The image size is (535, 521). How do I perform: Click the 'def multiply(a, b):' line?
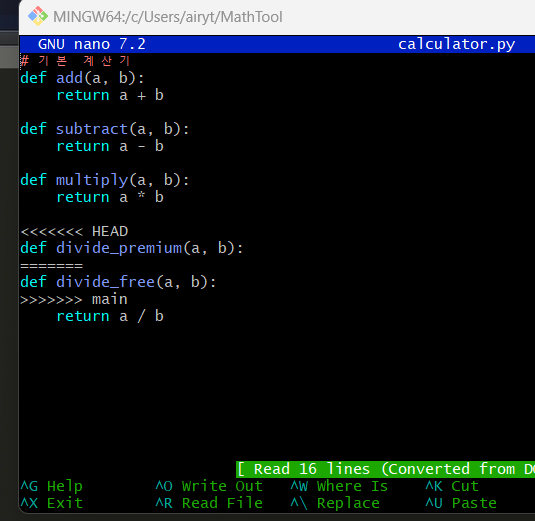[x=104, y=180]
